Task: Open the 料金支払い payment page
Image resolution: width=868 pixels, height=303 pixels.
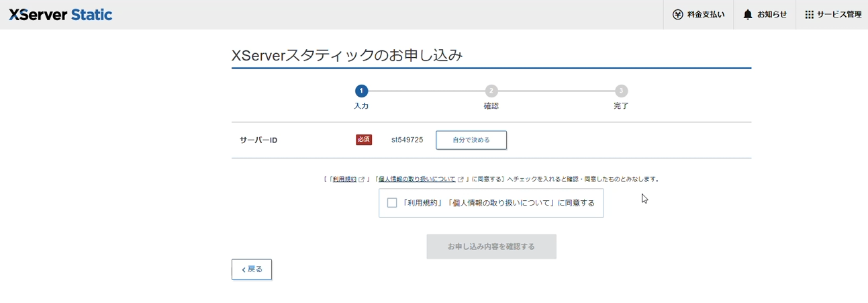Action: pyautogui.click(x=699, y=15)
